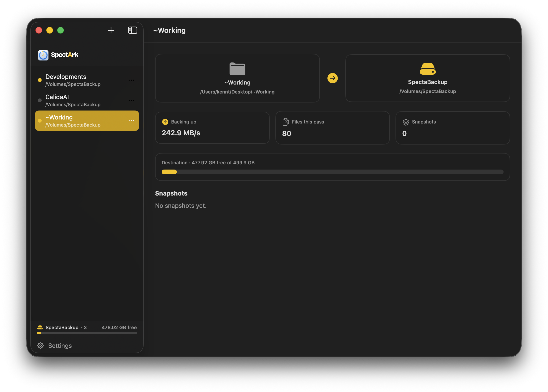Add a new backup with plus icon

coord(111,30)
